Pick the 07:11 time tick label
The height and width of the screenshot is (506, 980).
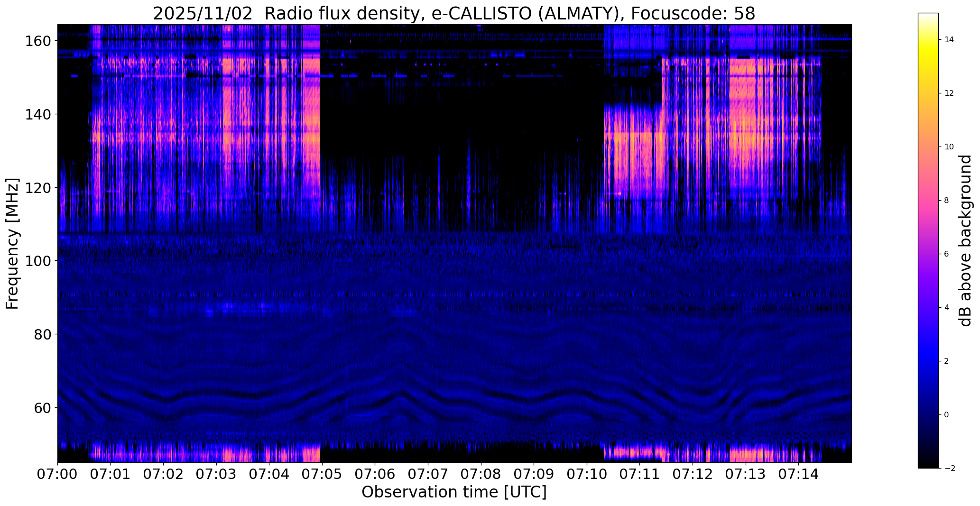pyautogui.click(x=640, y=474)
